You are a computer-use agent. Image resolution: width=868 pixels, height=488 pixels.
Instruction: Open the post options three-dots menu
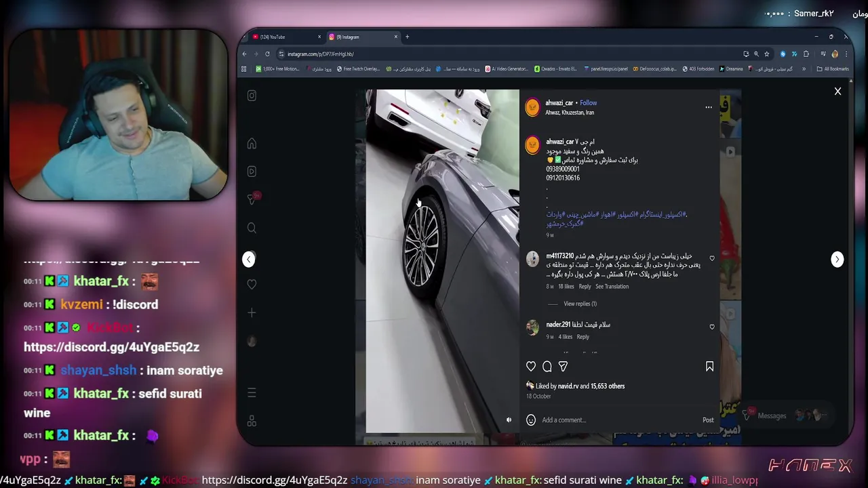pos(709,107)
